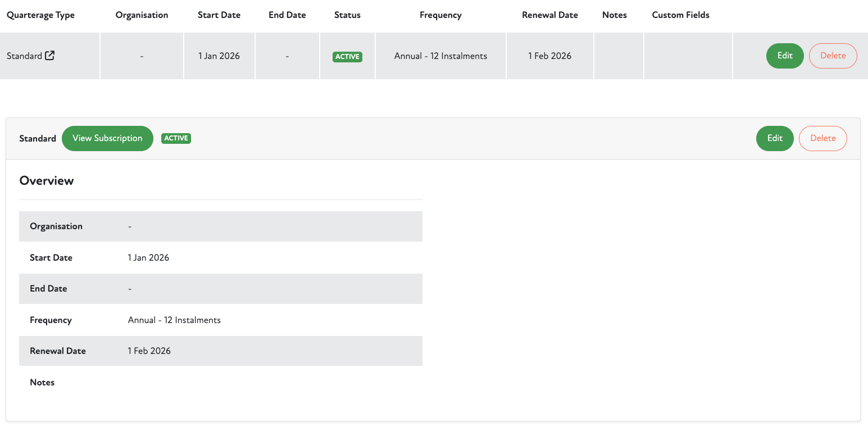Open the Standard link in the table row

24,56
